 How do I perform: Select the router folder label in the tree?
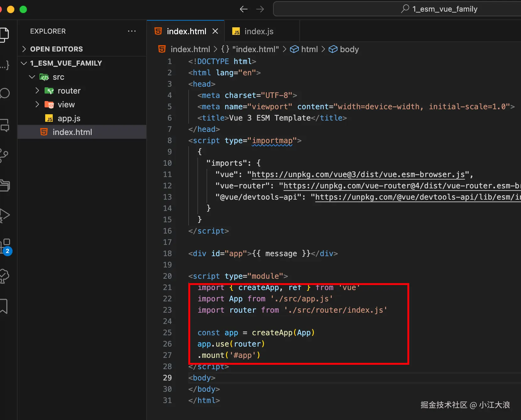tap(69, 91)
